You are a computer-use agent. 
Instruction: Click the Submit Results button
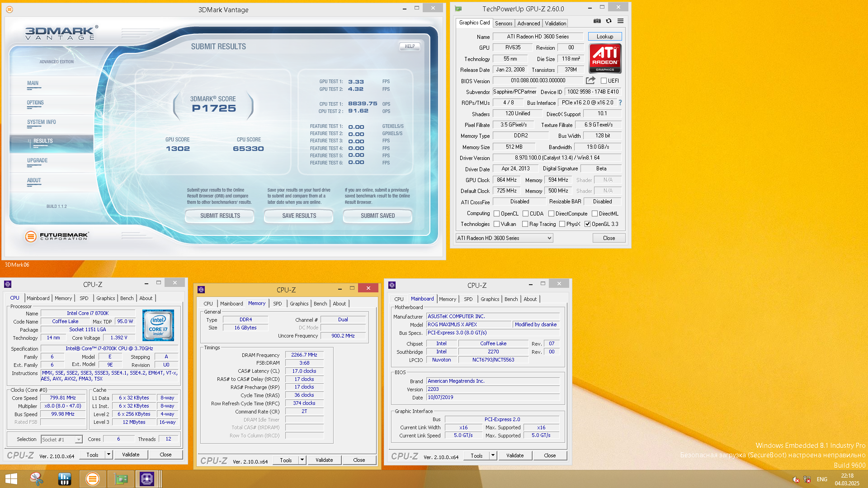[220, 216]
